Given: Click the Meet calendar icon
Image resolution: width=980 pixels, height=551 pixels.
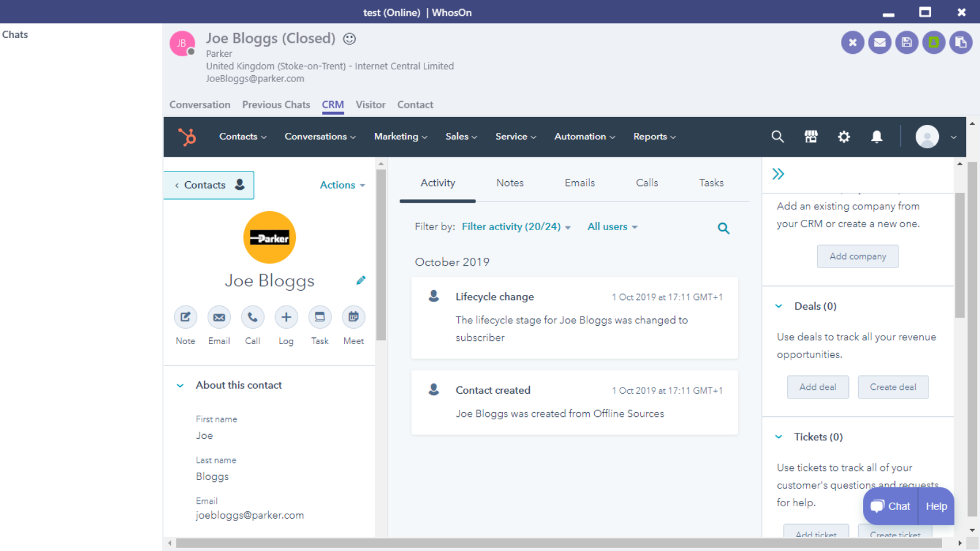Looking at the screenshot, I should click(353, 317).
